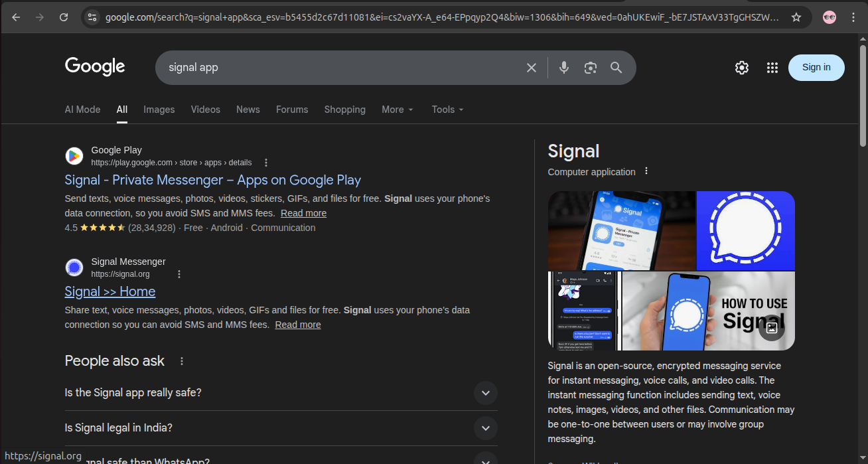Click the microphone voice search icon

pyautogui.click(x=564, y=68)
